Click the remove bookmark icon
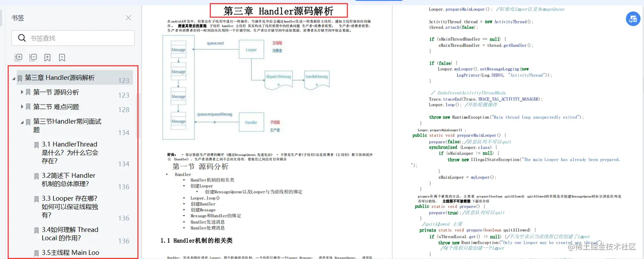This screenshot has width=644, height=259. [x=61, y=57]
